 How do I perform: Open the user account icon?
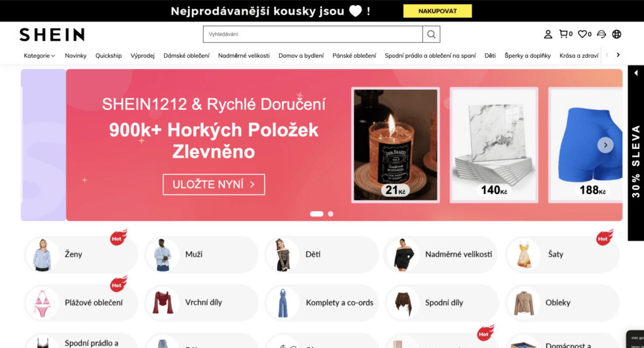click(x=548, y=34)
